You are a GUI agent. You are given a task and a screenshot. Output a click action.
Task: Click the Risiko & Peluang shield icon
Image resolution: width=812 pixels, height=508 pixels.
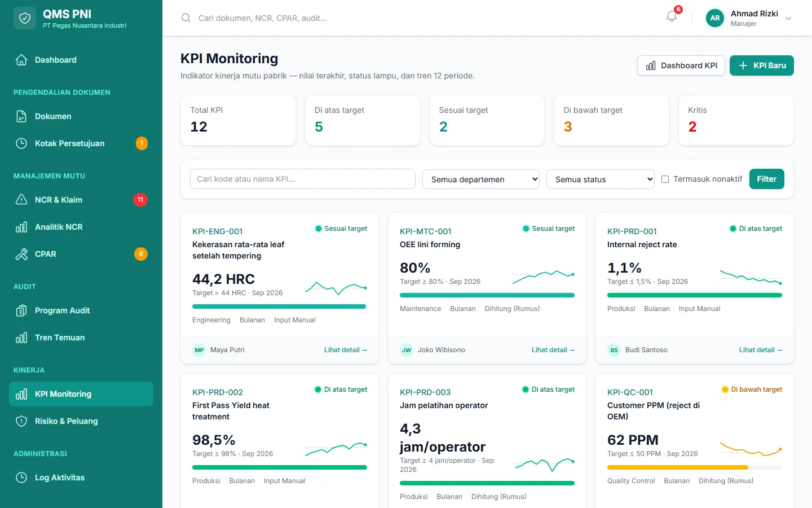coord(21,421)
